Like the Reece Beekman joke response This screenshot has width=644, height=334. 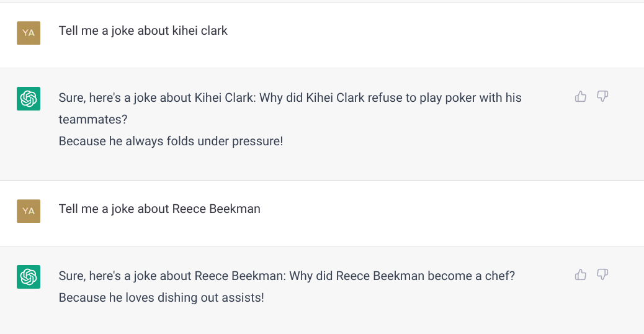pos(581,274)
